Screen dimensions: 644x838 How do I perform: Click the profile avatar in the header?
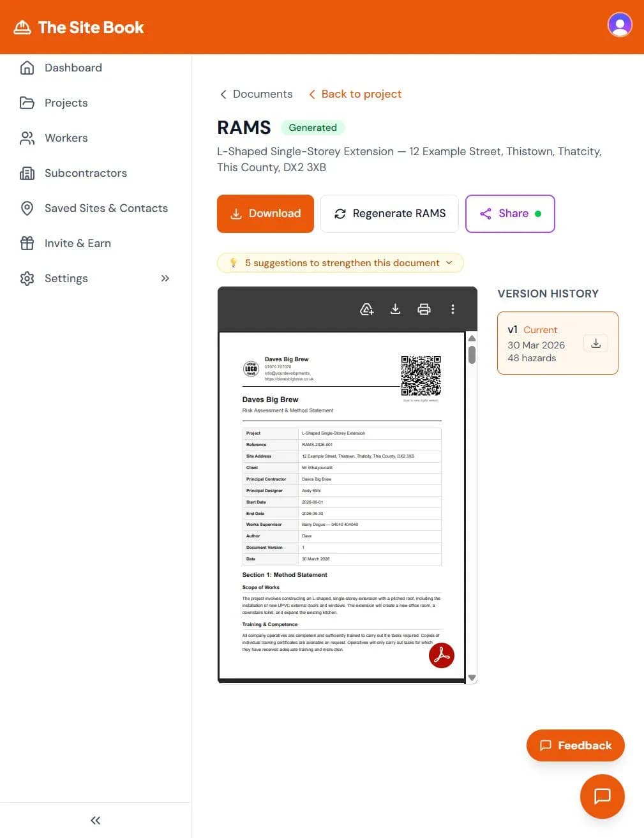click(619, 26)
